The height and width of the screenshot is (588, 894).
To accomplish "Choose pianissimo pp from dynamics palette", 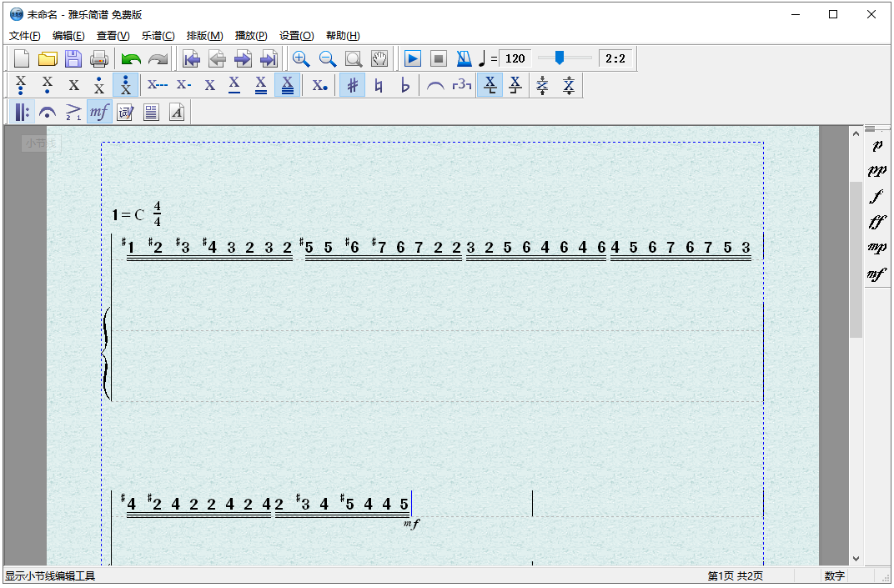I will [876, 170].
